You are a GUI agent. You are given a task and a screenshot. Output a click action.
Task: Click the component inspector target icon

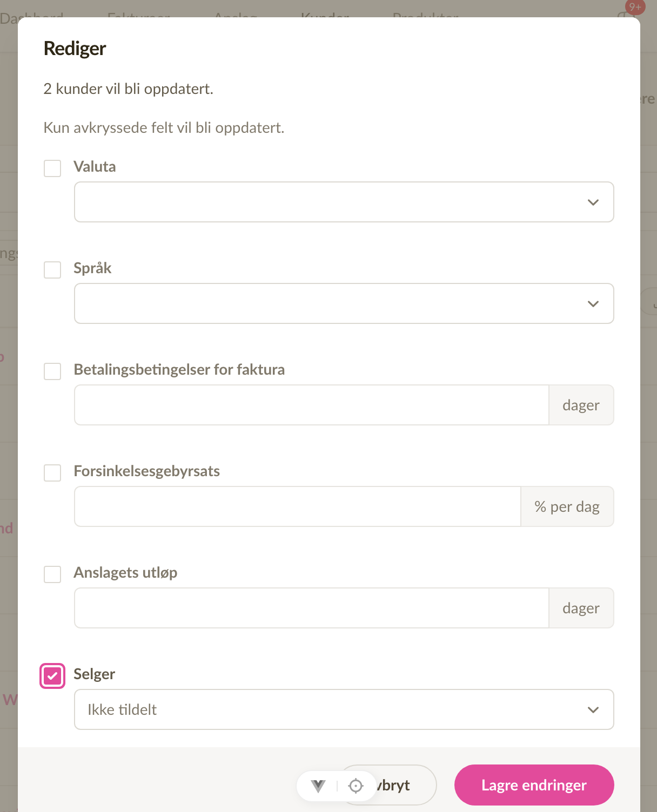[x=356, y=786]
